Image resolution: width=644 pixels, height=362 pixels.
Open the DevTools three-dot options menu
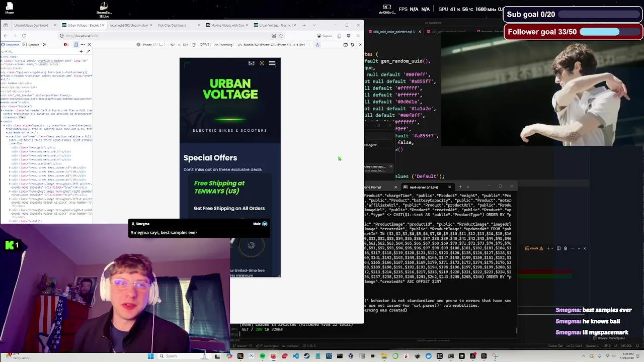click(83, 44)
